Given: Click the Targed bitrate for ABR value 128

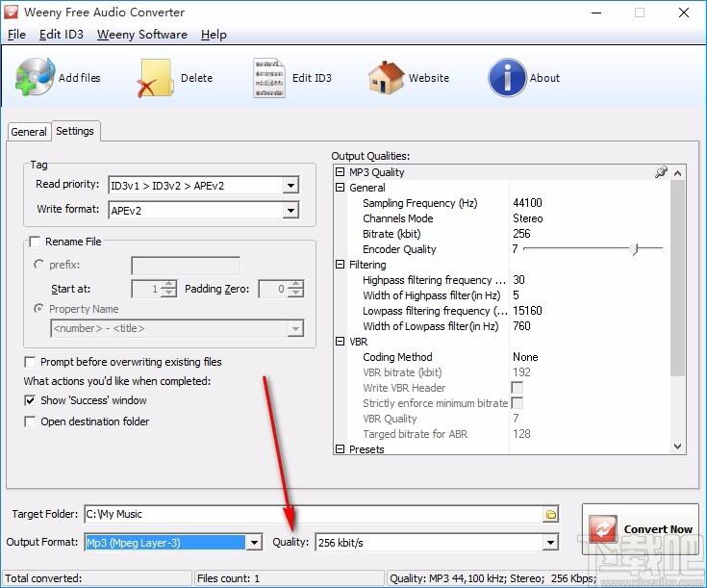Looking at the screenshot, I should coord(521,434).
